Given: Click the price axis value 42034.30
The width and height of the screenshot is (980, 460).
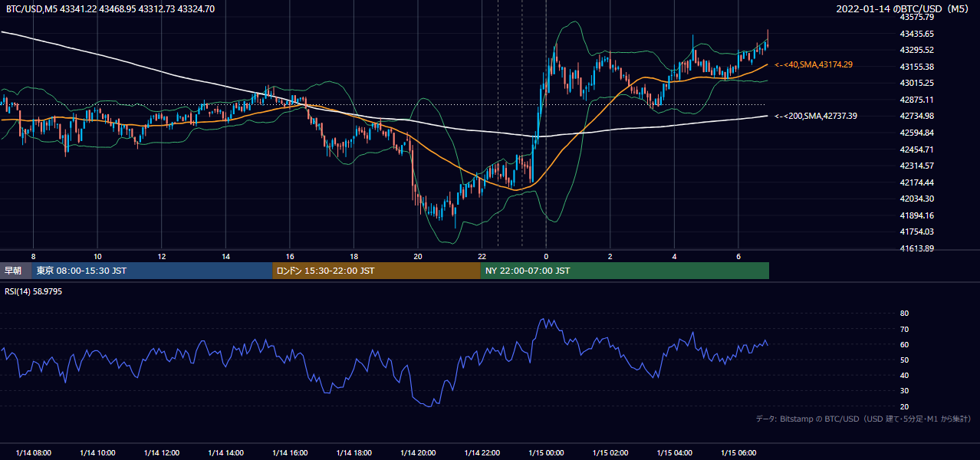Looking at the screenshot, I should click(916, 199).
